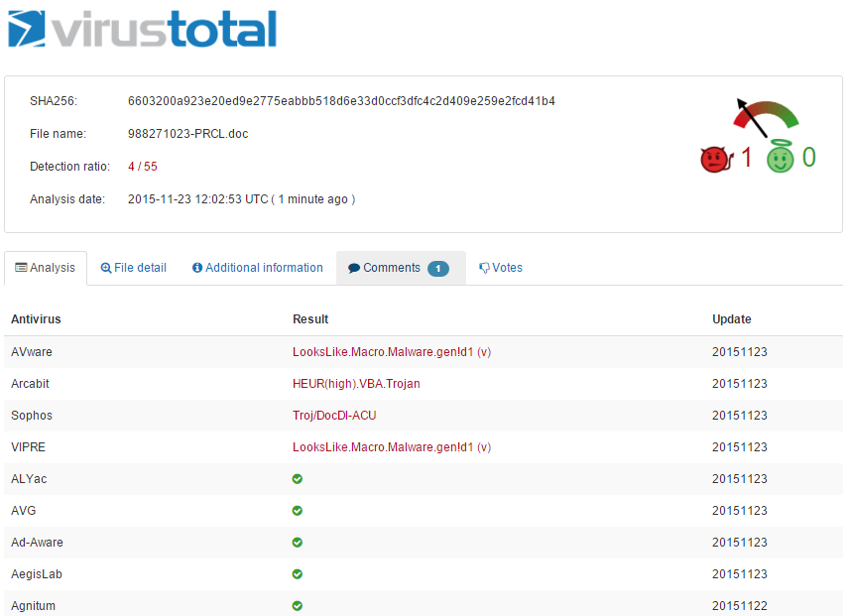Click the Result column header
The width and height of the screenshot is (853, 616).
coord(310,319)
